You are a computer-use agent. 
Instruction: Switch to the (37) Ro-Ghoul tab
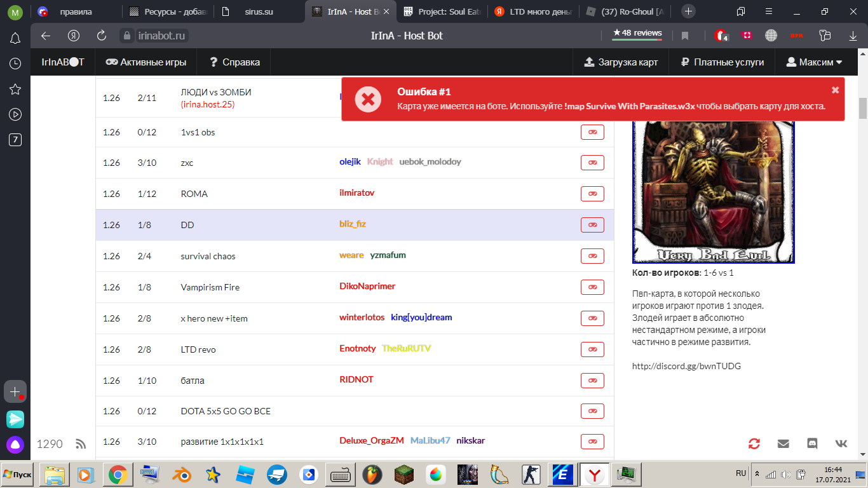point(625,11)
